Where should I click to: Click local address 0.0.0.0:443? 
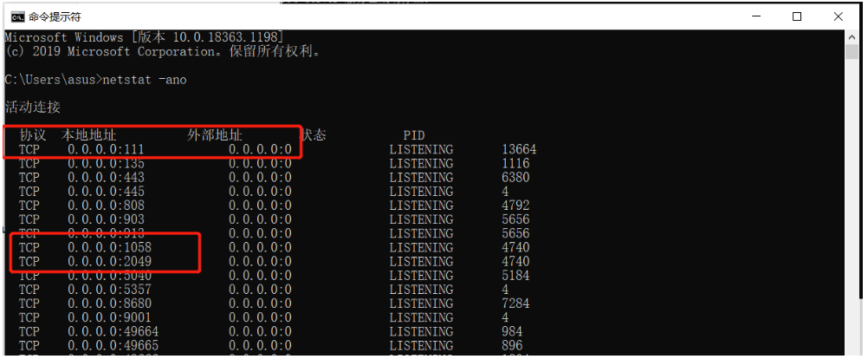pos(106,177)
